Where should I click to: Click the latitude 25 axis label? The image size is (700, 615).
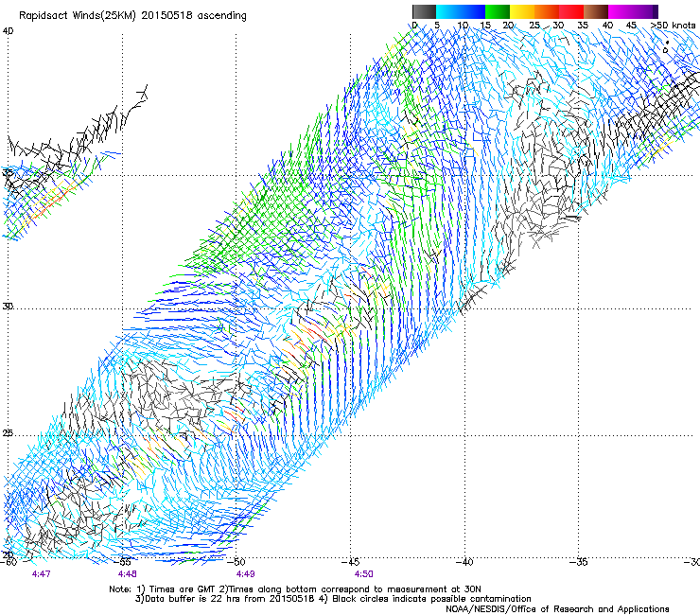click(8, 433)
